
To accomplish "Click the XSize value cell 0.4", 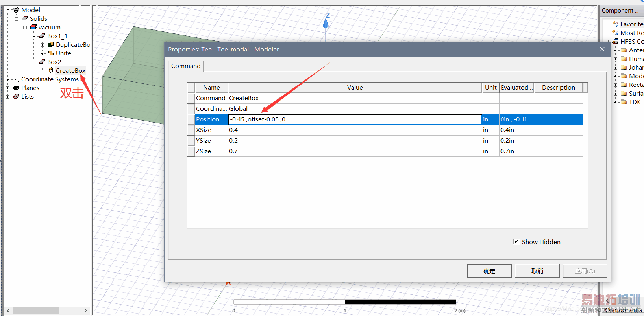I will tap(355, 130).
